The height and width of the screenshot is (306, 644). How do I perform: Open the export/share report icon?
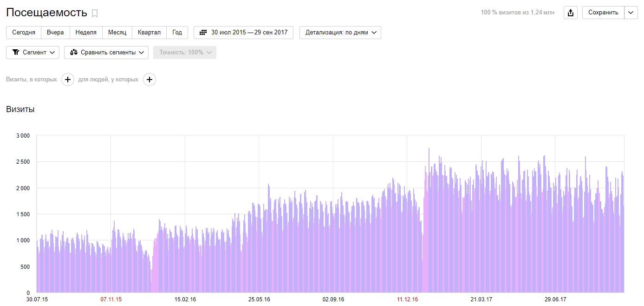pos(571,13)
